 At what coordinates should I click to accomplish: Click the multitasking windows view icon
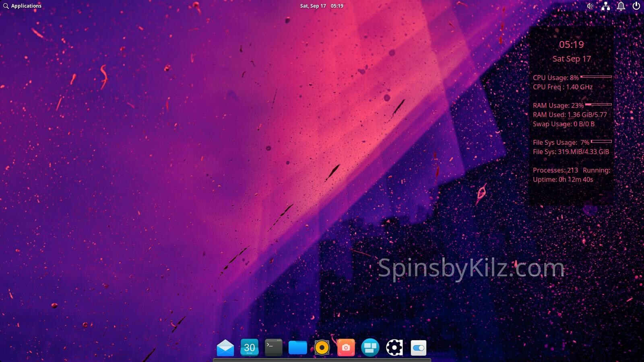(x=370, y=348)
